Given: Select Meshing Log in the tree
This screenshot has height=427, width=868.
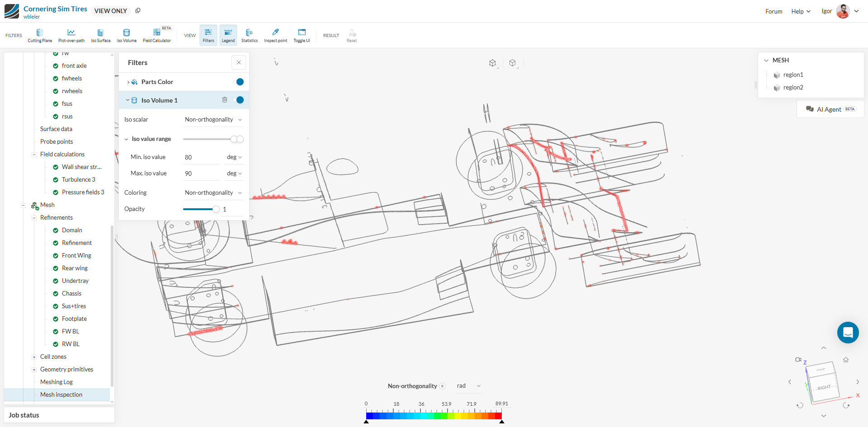Looking at the screenshot, I should 57,382.
